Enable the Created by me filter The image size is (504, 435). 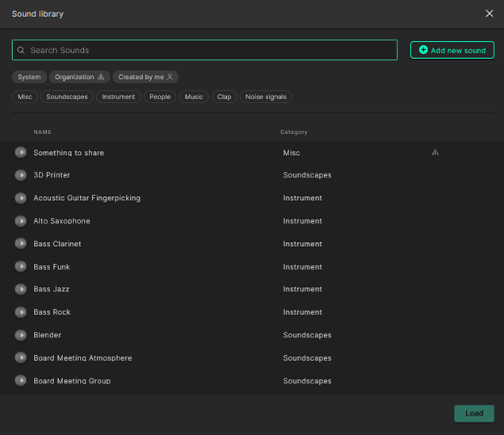(x=145, y=77)
